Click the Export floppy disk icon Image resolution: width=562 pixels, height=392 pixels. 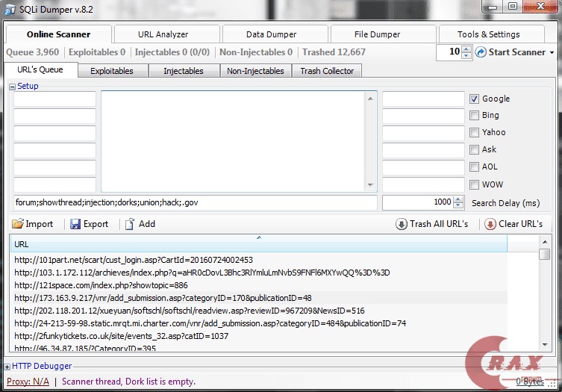(75, 224)
